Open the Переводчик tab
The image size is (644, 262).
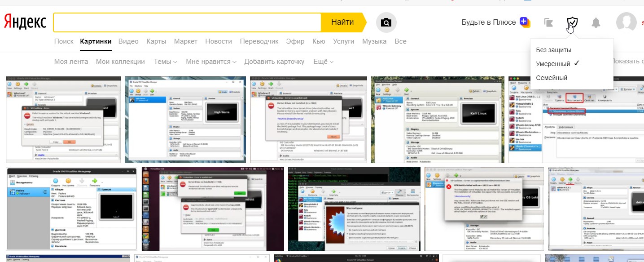point(259,41)
